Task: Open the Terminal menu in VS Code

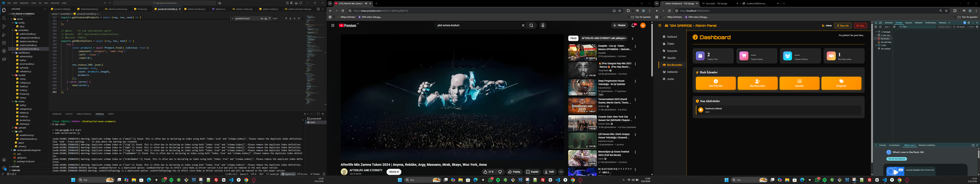Action: click(x=55, y=3)
